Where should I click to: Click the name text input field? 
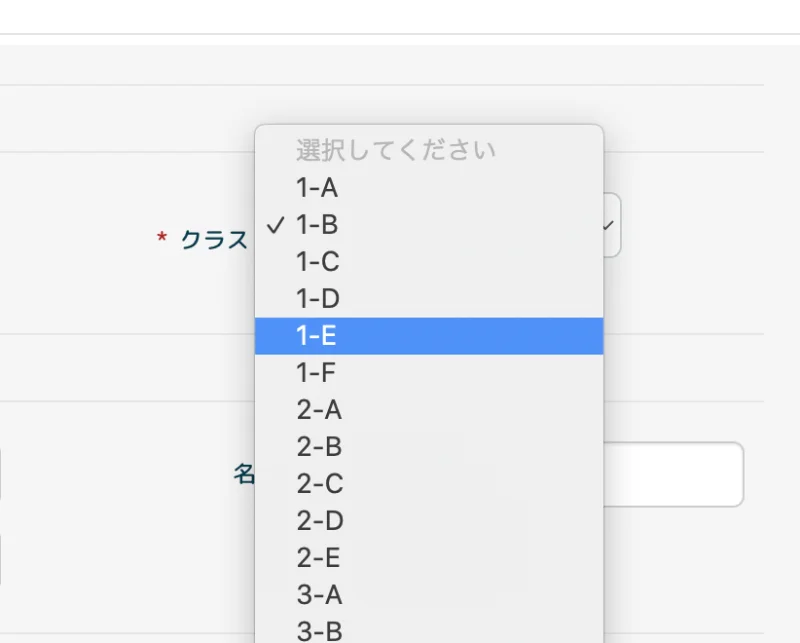(x=673, y=474)
